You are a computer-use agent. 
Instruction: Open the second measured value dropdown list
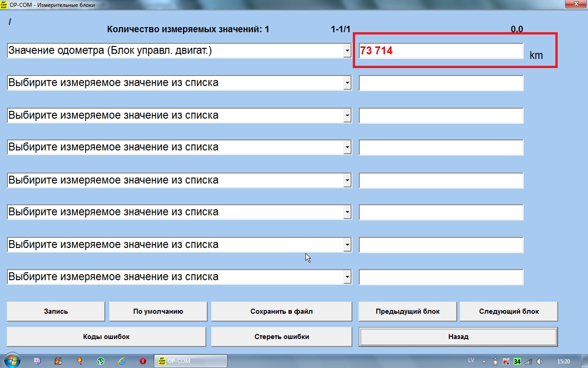point(347,83)
